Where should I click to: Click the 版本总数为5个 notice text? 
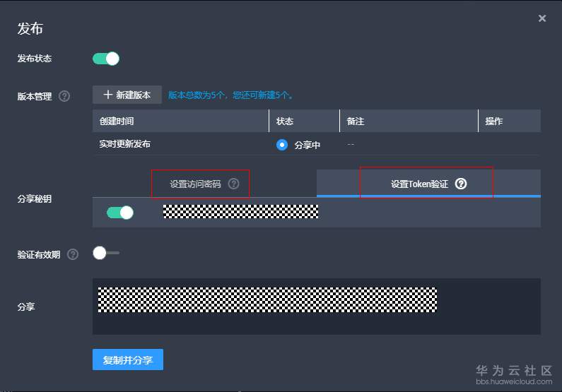tap(230, 95)
